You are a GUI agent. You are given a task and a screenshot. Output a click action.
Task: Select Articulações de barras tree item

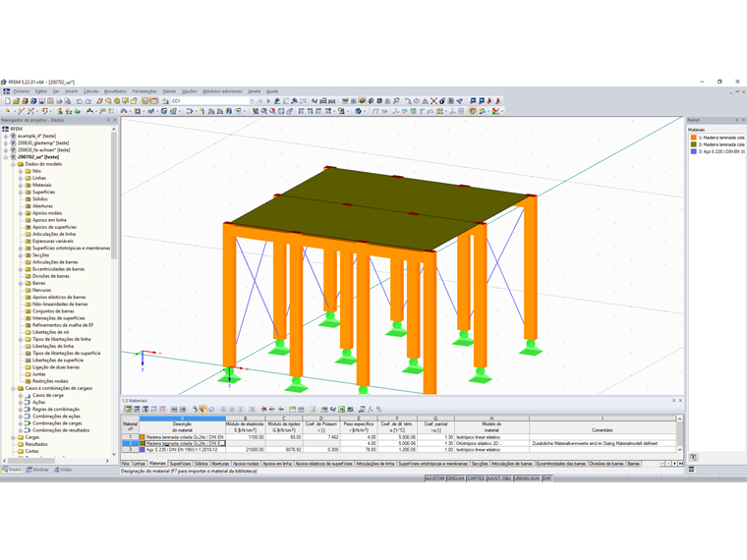[55, 262]
